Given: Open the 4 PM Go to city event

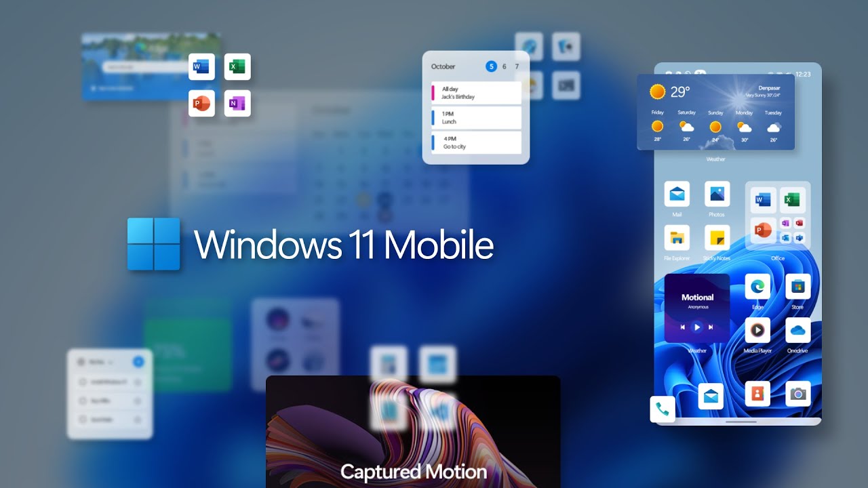Looking at the screenshot, I should tap(476, 142).
